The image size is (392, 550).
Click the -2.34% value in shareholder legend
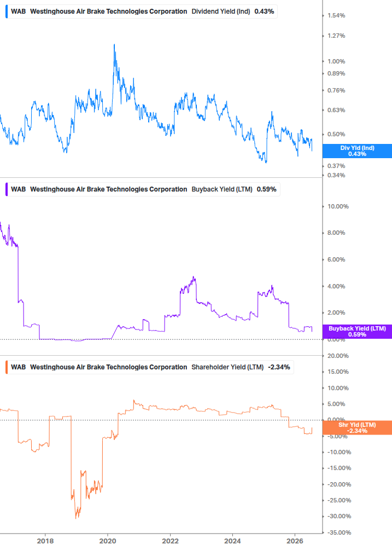click(279, 367)
